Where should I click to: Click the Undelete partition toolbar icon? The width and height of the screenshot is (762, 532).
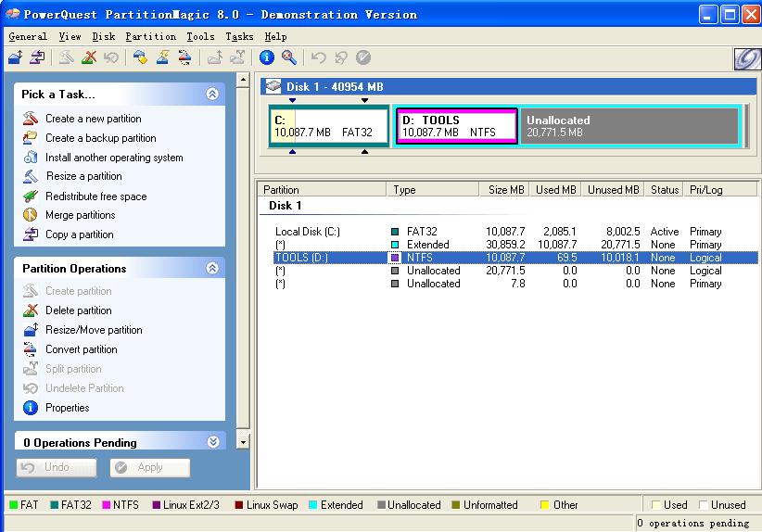coord(111,57)
